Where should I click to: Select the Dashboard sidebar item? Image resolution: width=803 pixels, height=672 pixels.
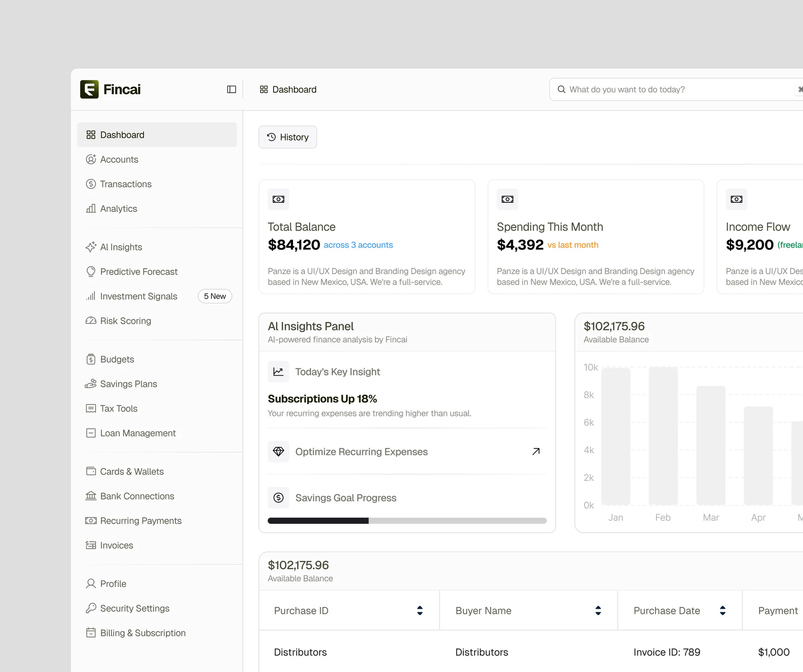[157, 135]
